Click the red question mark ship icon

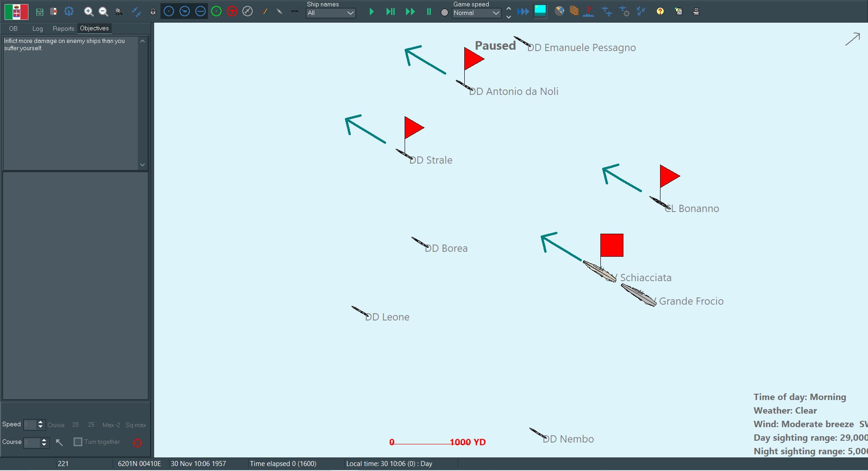point(588,12)
